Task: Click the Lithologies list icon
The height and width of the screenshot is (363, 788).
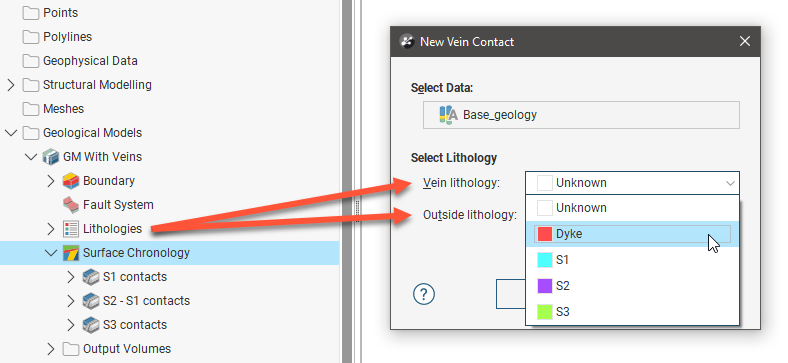Action: coord(71,229)
